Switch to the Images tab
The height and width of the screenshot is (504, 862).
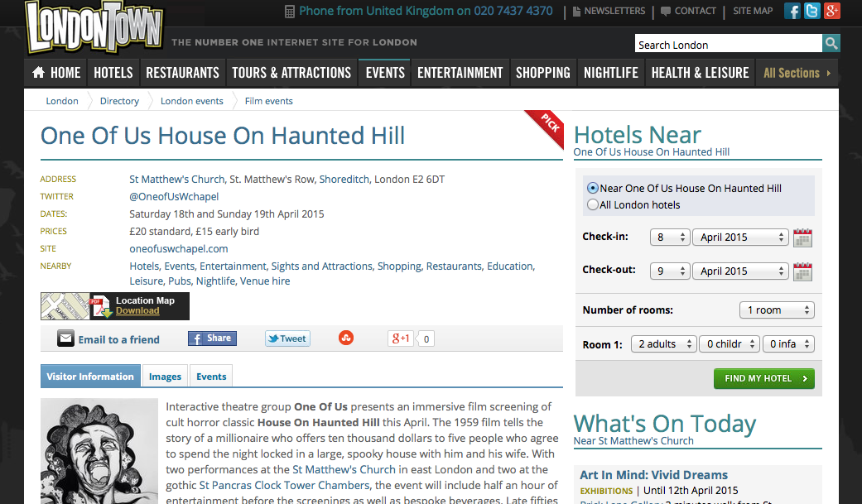165,377
